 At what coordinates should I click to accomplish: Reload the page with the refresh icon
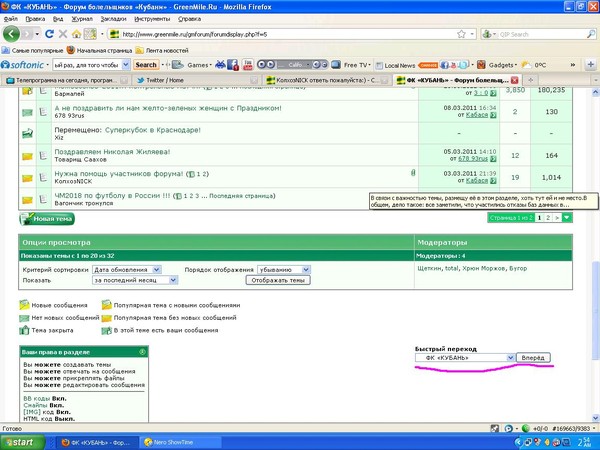pyautogui.click(x=49, y=34)
